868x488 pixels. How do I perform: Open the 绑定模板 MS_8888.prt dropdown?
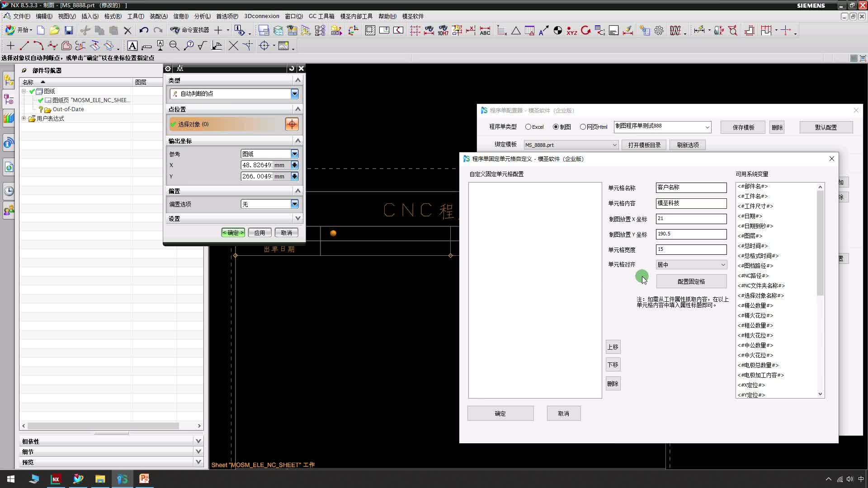(x=571, y=145)
